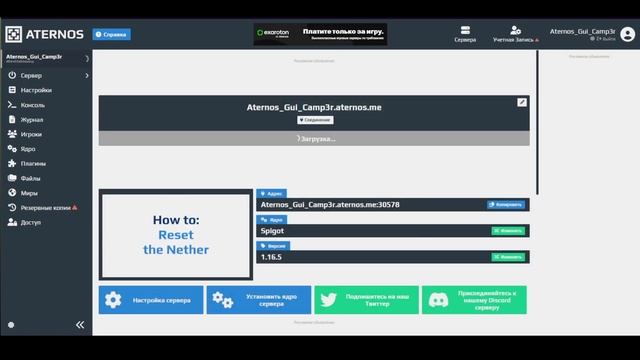640x360 pixels.
Task: Open Консоль in the sidebar
Action: pos(46,105)
